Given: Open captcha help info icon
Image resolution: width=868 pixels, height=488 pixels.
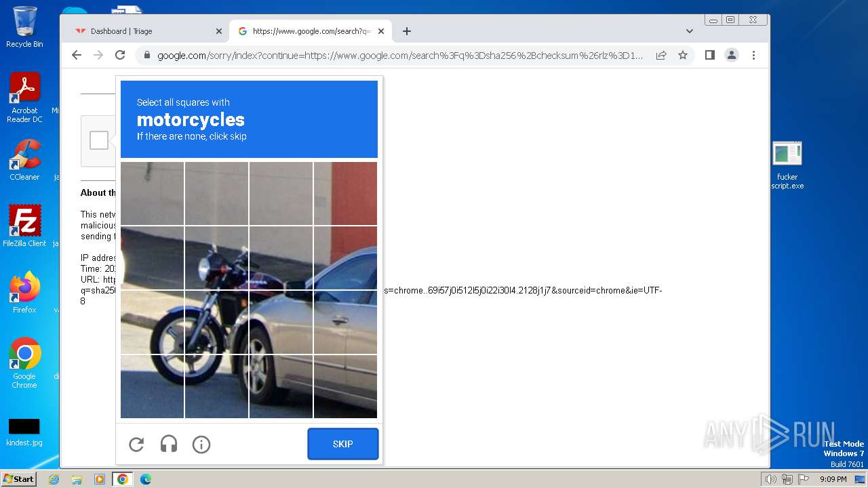Looking at the screenshot, I should click(x=201, y=444).
